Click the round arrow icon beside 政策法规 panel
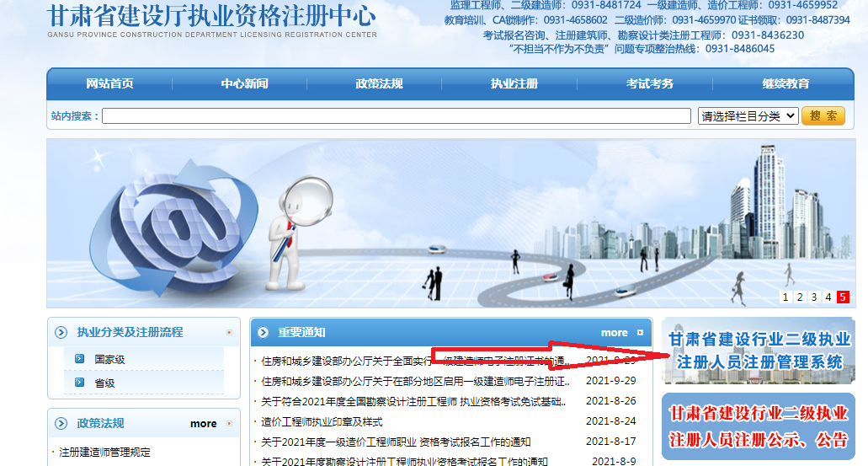This screenshot has width=868, height=466. click(61, 423)
